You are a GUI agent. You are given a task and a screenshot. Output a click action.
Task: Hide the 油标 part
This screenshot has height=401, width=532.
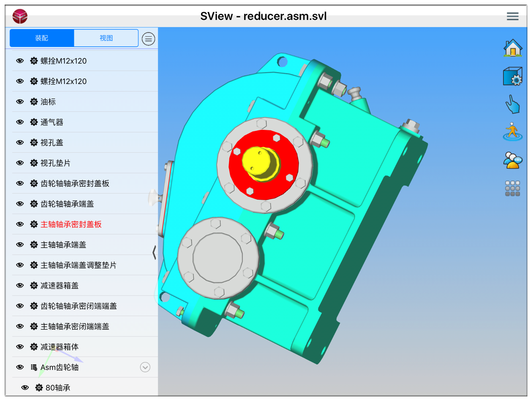[x=20, y=102]
